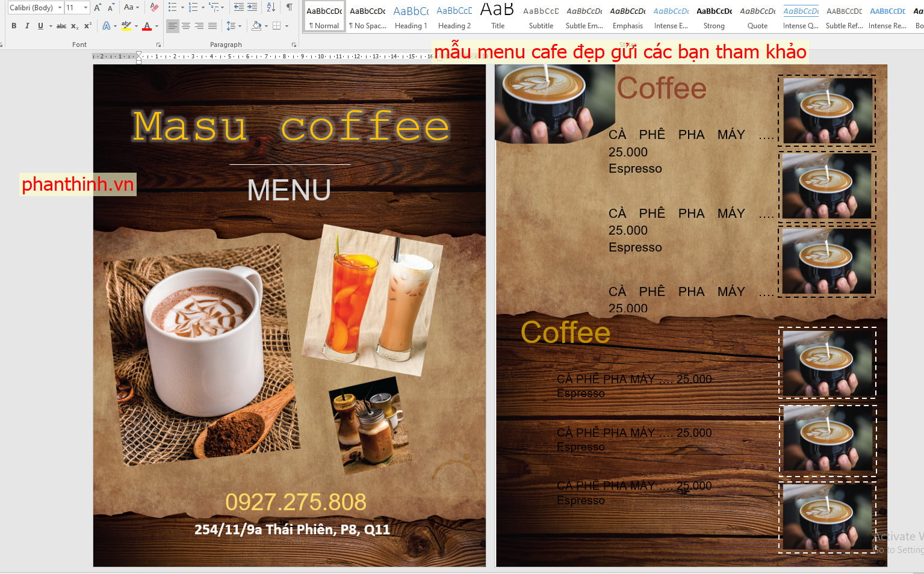Apply the Intense Emphasis style
Viewport: 924px width, 574px height.
pyautogui.click(x=671, y=17)
